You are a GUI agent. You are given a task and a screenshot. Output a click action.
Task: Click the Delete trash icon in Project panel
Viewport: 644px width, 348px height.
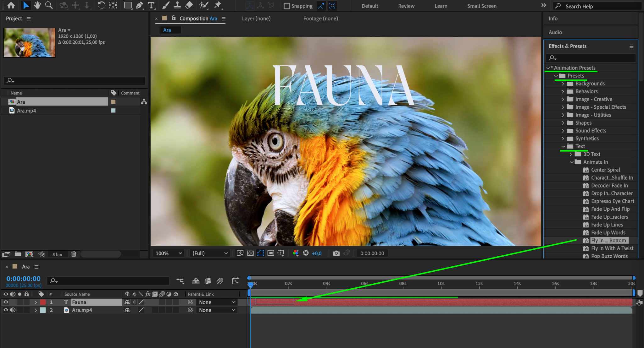[74, 254]
